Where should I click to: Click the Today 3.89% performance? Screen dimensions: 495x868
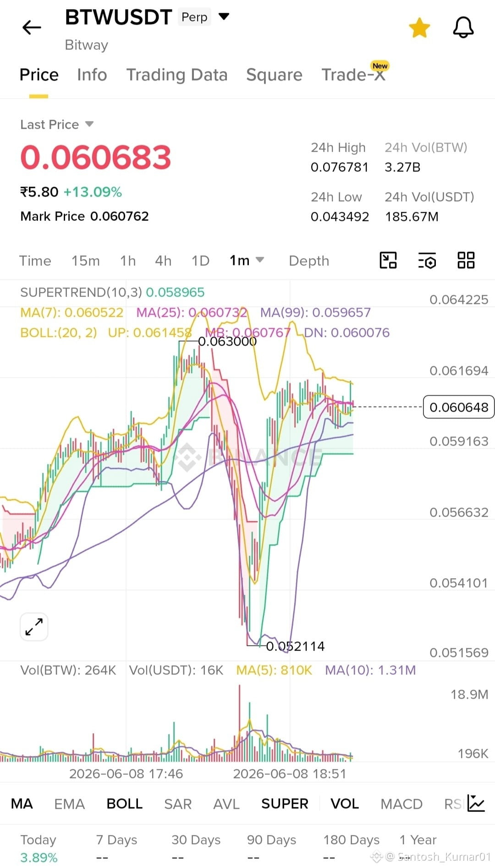pyautogui.click(x=39, y=848)
